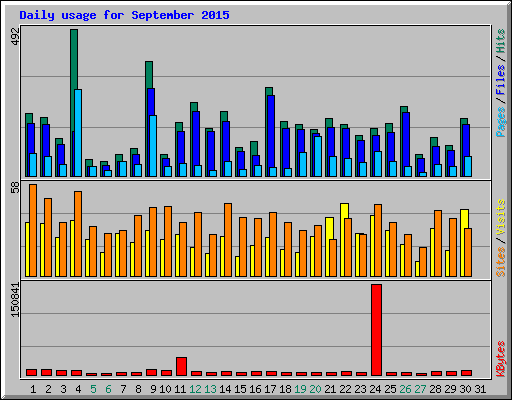Click green weekend day label 19
Viewport: 512px width, 400px height.
(300, 389)
